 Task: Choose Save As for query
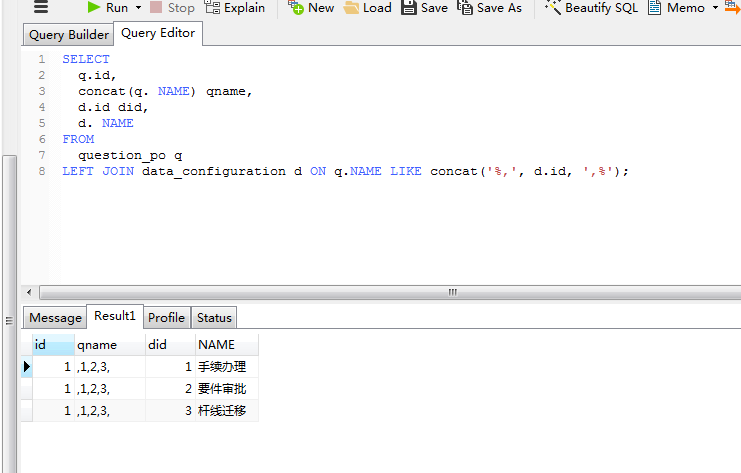click(x=490, y=8)
